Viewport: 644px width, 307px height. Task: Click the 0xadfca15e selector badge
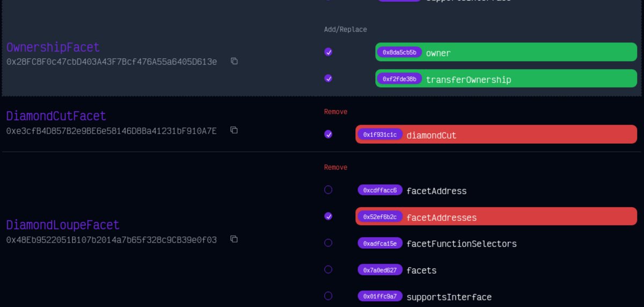(x=380, y=243)
